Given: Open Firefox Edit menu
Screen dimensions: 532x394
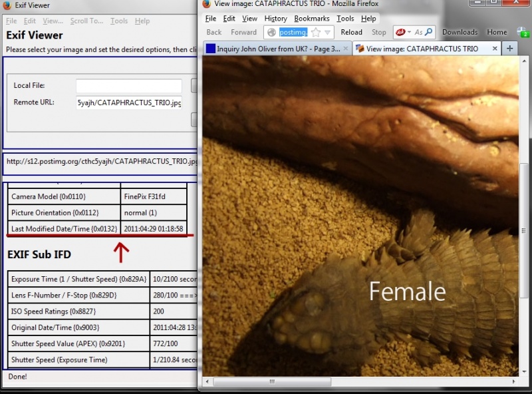Looking at the screenshot, I should [229, 19].
